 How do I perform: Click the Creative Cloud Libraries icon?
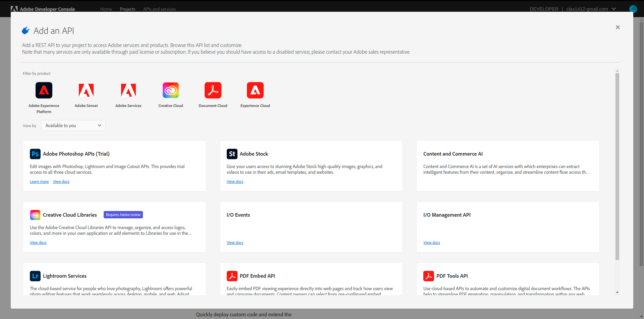[35, 215]
